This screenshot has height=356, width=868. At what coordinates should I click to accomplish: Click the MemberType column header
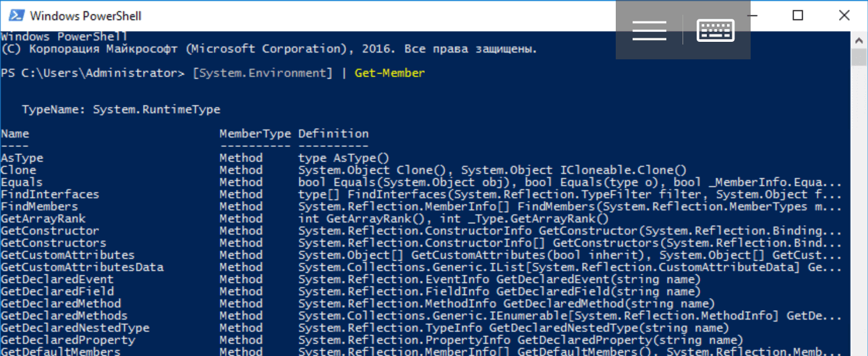[255, 133]
